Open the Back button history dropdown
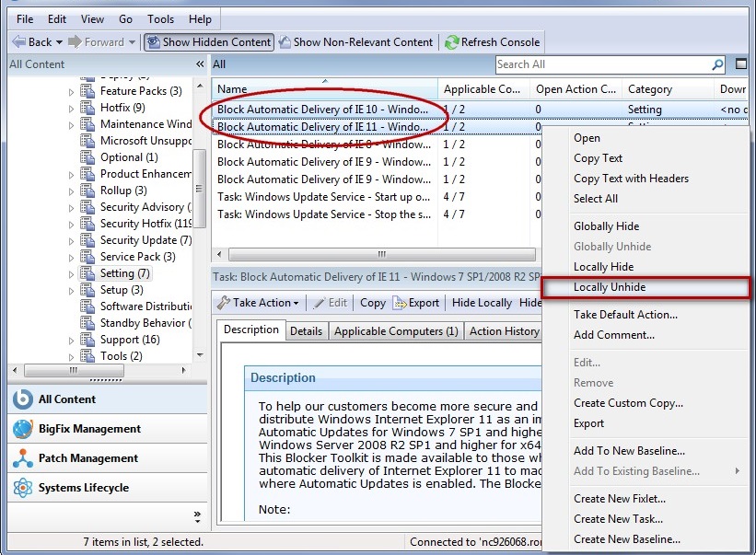The image size is (756, 555). 58,41
